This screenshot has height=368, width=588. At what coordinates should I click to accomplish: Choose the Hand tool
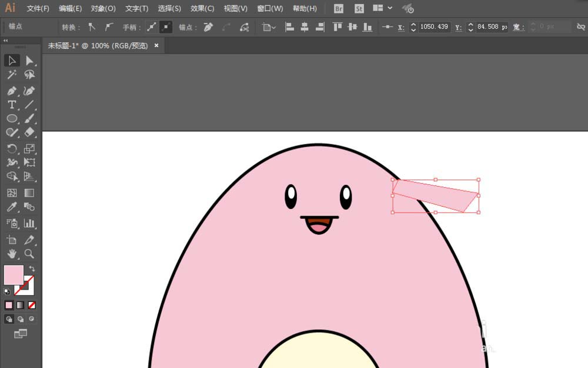click(12, 254)
